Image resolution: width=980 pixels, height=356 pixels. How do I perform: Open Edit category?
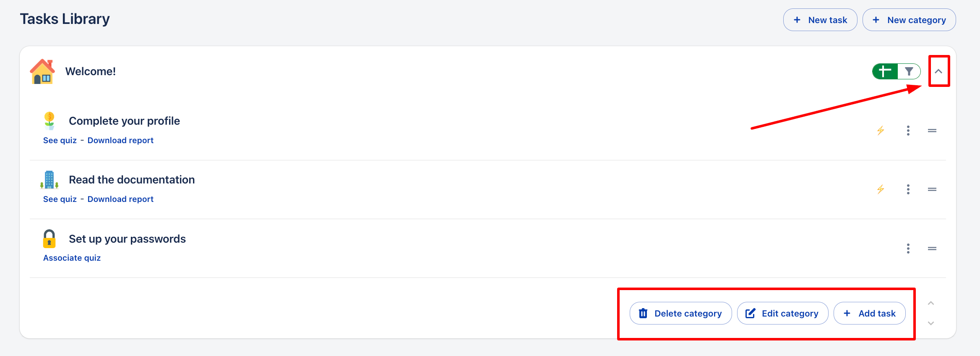782,313
